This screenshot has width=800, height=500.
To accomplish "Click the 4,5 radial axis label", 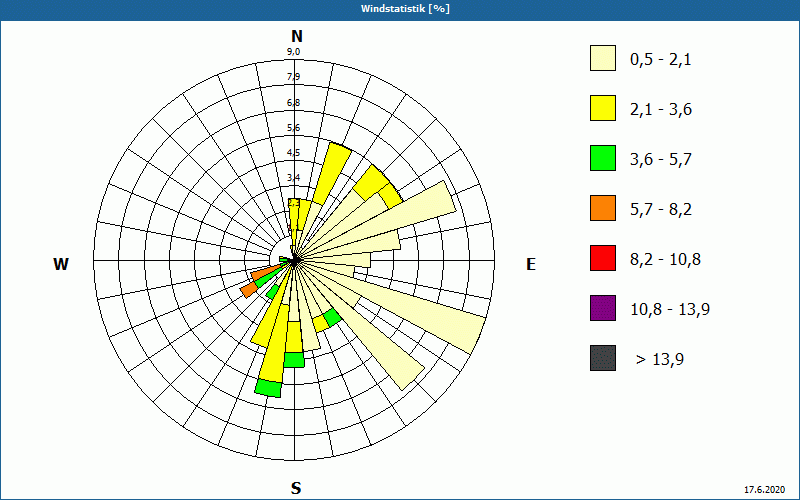I will point(293,153).
